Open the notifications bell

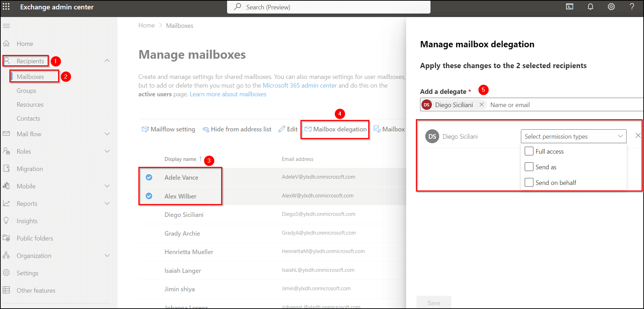(590, 7)
